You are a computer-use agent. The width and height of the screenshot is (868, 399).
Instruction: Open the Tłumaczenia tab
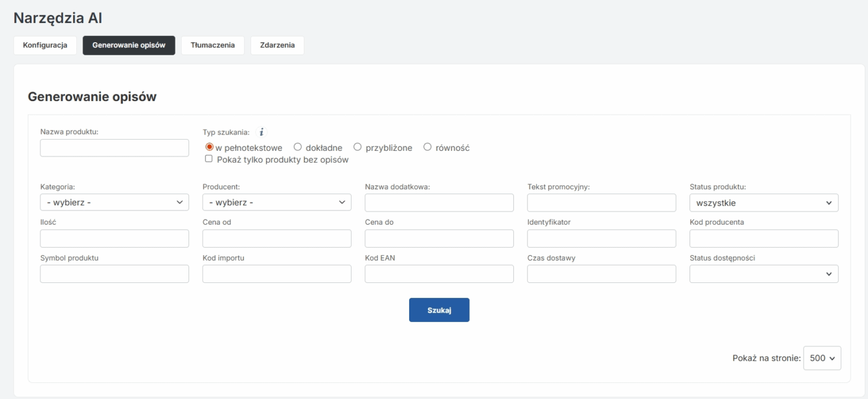pos(213,45)
